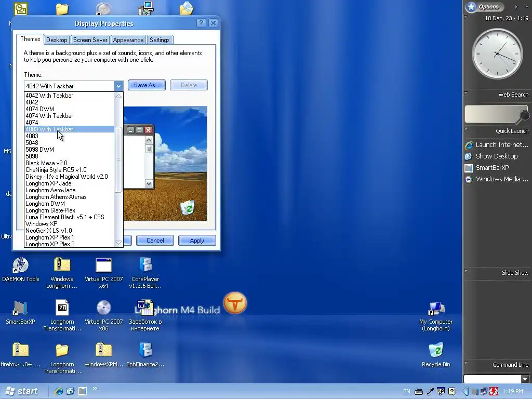This screenshot has width=532, height=399.
Task: Open the Theme combo box dropdown arrow
Action: tap(118, 86)
